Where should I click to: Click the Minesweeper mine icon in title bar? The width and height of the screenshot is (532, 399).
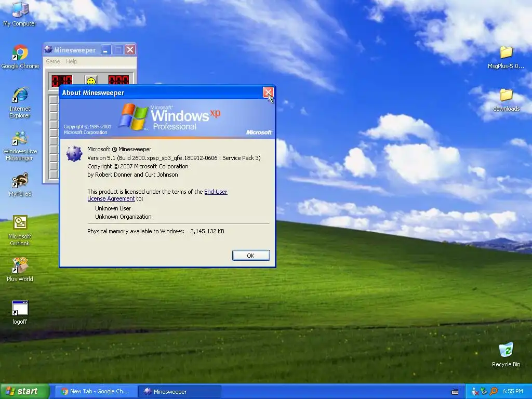[x=48, y=49]
